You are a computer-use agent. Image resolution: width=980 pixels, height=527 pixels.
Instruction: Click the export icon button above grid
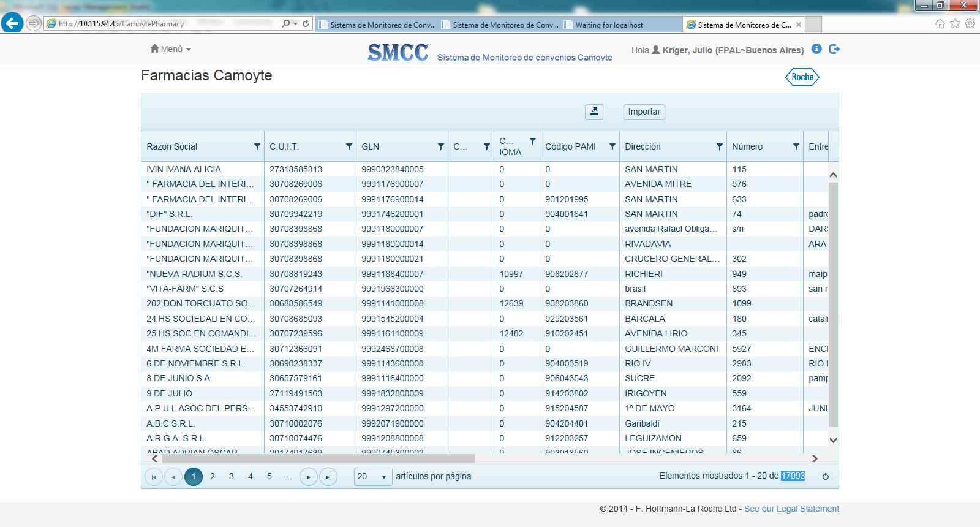pyautogui.click(x=594, y=112)
